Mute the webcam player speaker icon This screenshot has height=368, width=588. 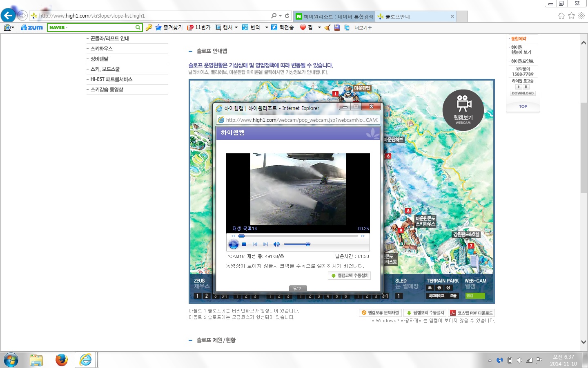point(276,244)
